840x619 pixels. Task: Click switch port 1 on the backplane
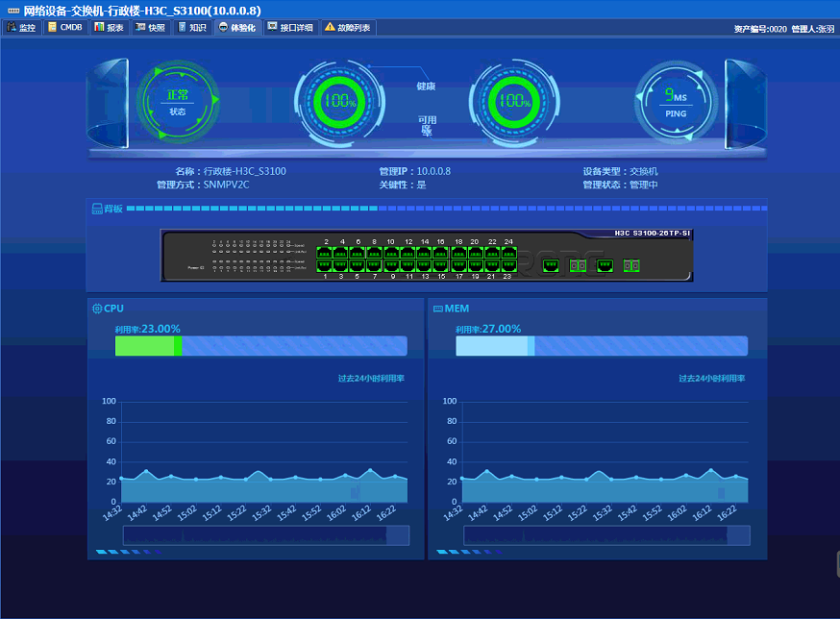click(x=324, y=265)
